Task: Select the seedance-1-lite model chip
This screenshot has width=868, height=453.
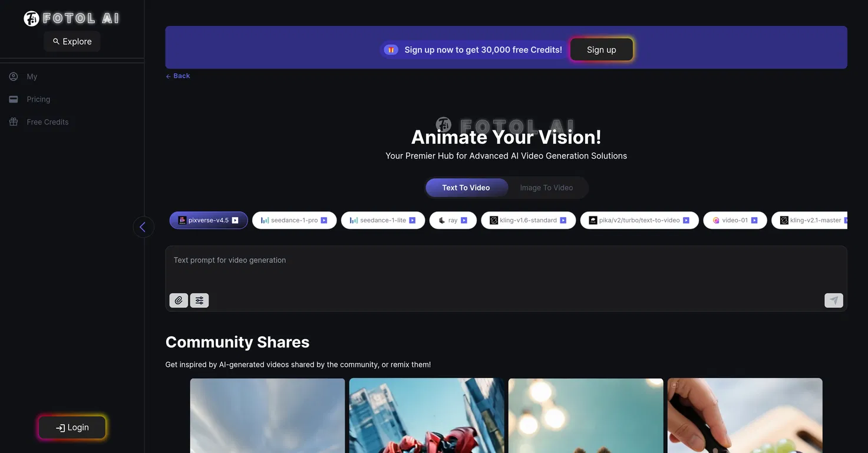Action: coord(383,220)
